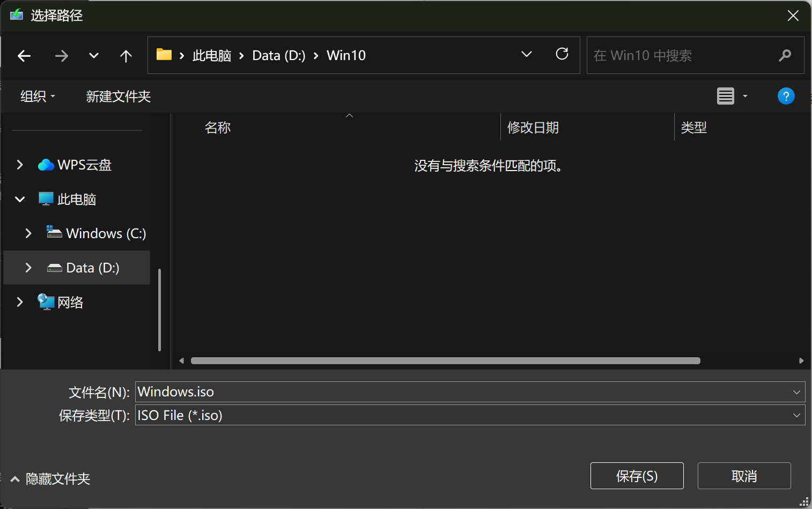Click the right arrow of horizontal scrollbar
The image size is (812, 509).
tap(801, 360)
